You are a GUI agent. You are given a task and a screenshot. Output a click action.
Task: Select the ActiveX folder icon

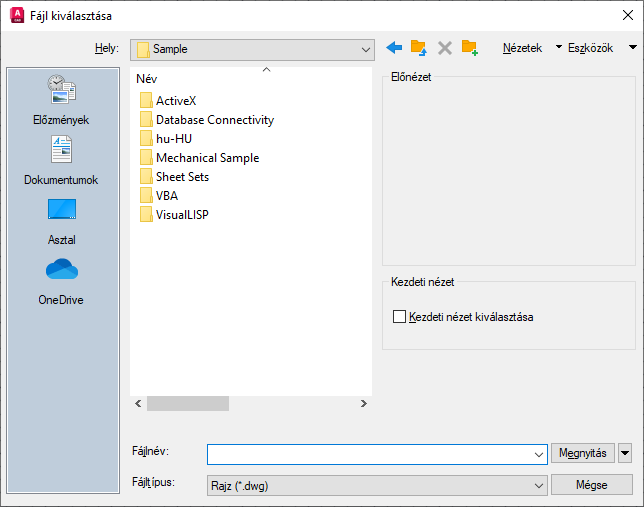[146, 100]
